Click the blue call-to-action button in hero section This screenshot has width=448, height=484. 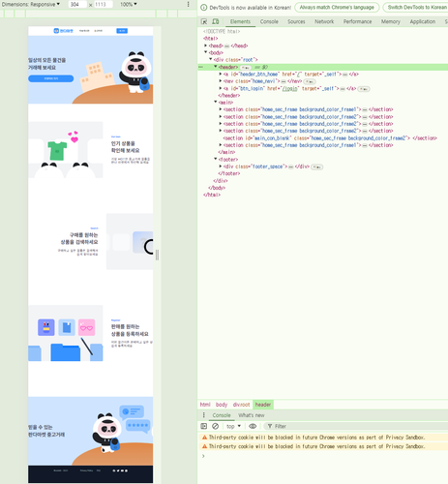pyautogui.click(x=51, y=78)
